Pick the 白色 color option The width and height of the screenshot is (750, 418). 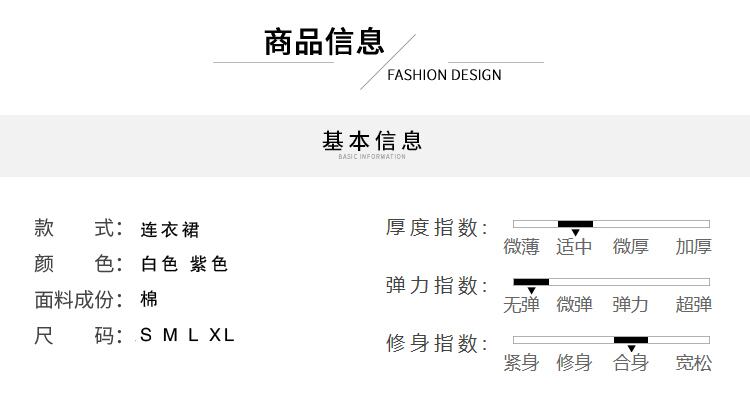click(159, 265)
